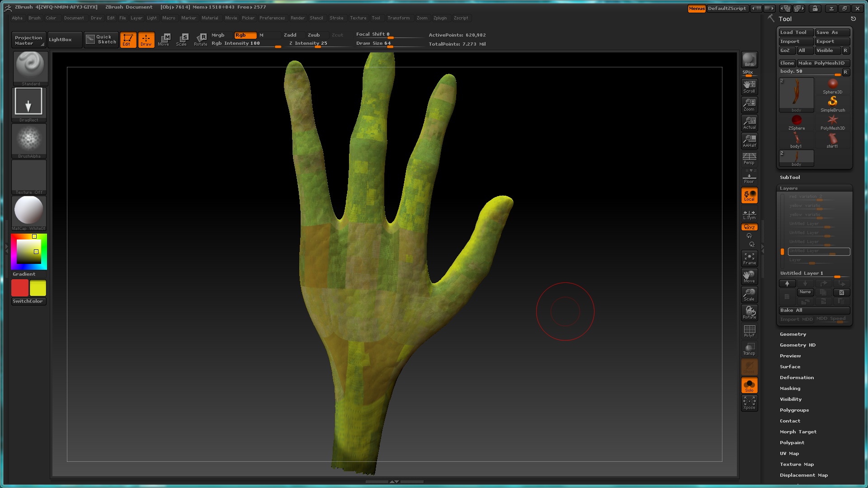Select the ZSphere tool icon
The height and width of the screenshot is (488, 868).
point(796,122)
